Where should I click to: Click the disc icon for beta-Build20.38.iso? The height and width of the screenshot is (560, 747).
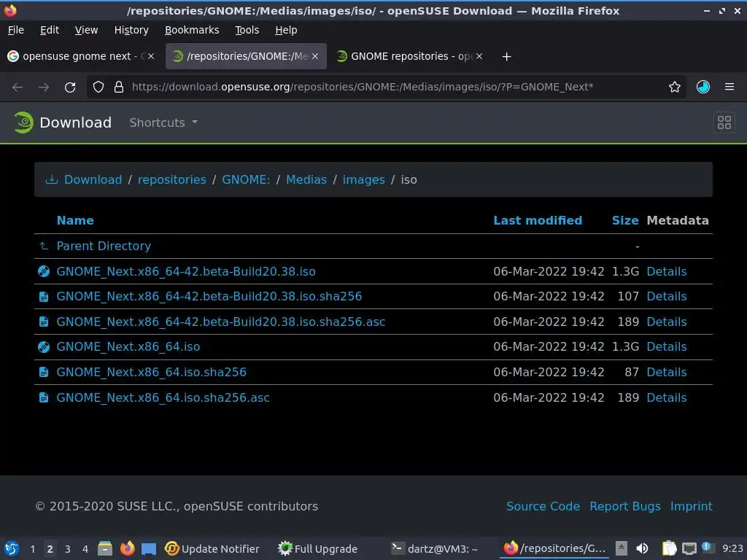point(43,271)
